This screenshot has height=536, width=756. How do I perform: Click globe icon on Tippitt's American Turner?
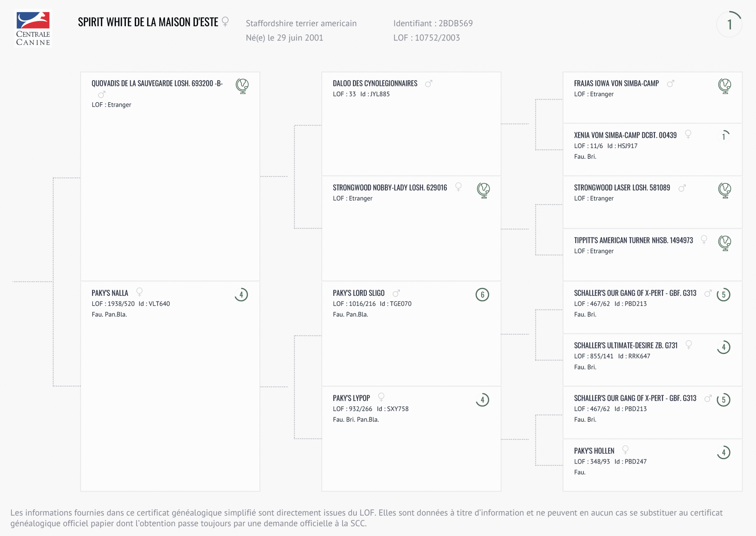(724, 243)
